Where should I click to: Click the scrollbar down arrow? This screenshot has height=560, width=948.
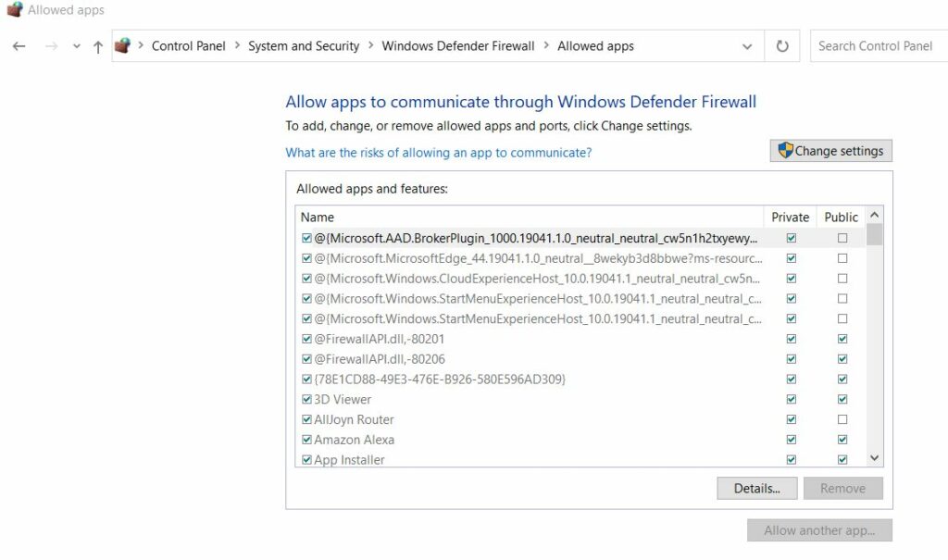click(x=872, y=456)
